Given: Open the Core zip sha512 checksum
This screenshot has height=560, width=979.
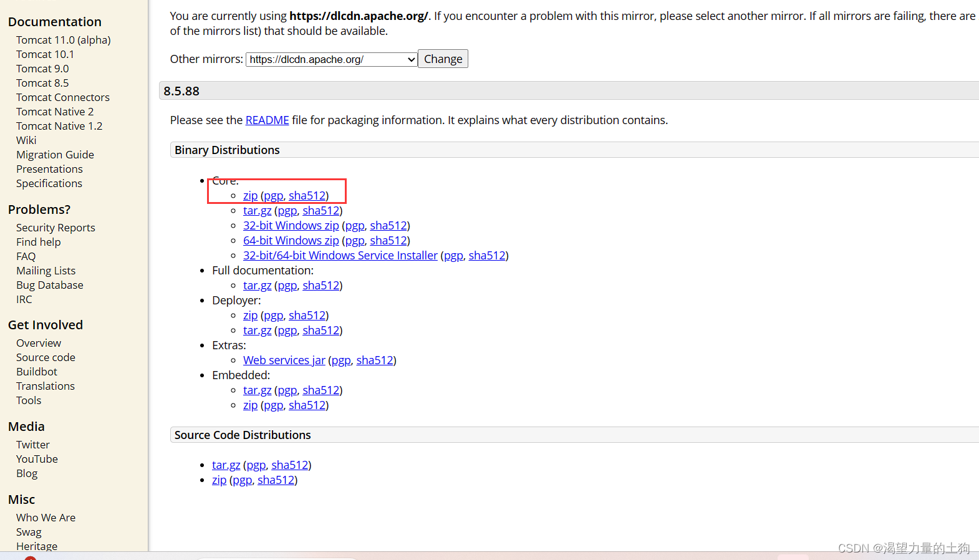Looking at the screenshot, I should [307, 196].
